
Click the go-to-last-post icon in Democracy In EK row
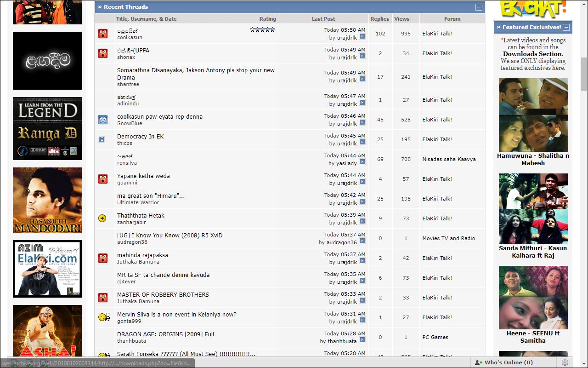[362, 143]
